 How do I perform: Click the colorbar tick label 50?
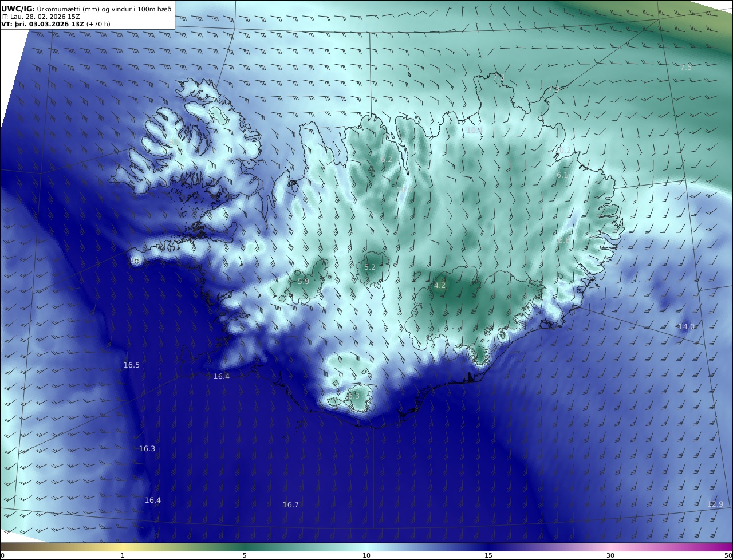[x=728, y=555]
